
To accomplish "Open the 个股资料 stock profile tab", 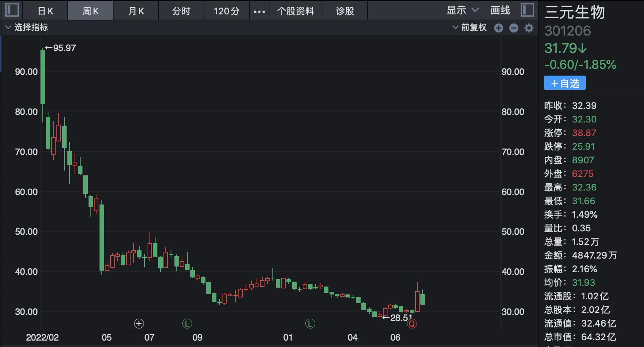I will tap(296, 11).
